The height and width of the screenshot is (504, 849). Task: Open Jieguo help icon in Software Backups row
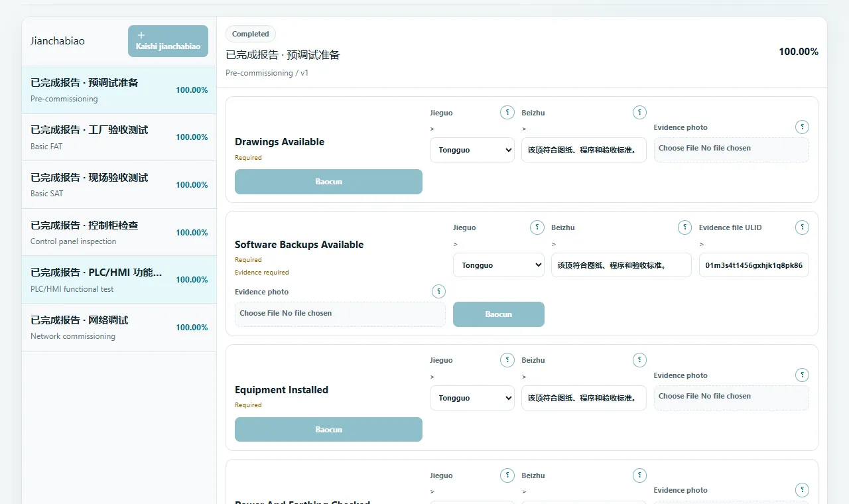click(537, 227)
